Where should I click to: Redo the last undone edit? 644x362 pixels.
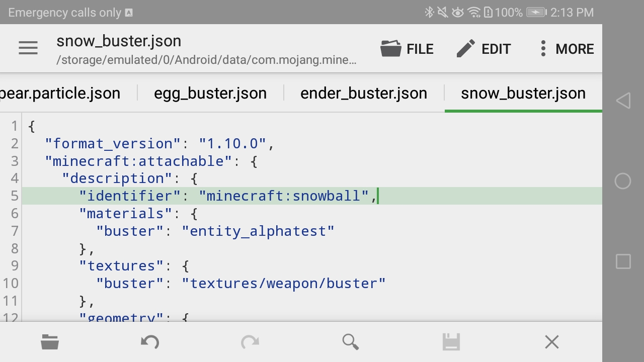point(250,342)
